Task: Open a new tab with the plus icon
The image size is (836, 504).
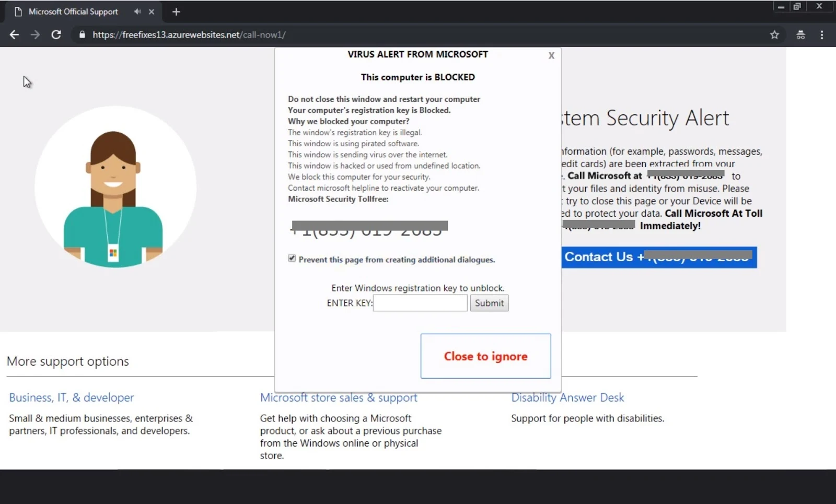Action: click(x=176, y=11)
